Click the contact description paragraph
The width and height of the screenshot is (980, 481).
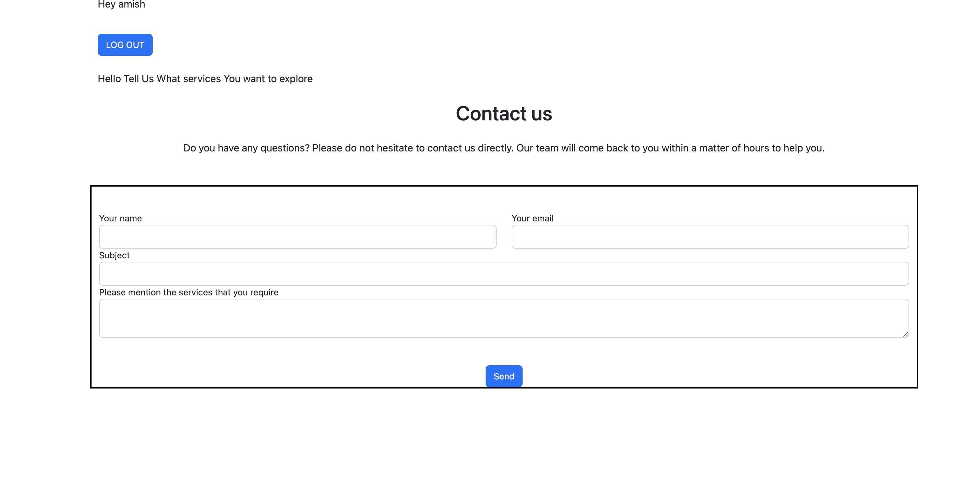click(504, 148)
